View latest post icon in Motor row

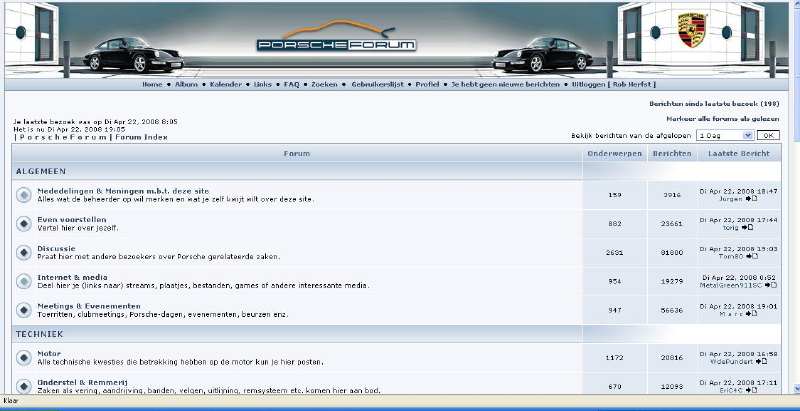[x=761, y=361]
